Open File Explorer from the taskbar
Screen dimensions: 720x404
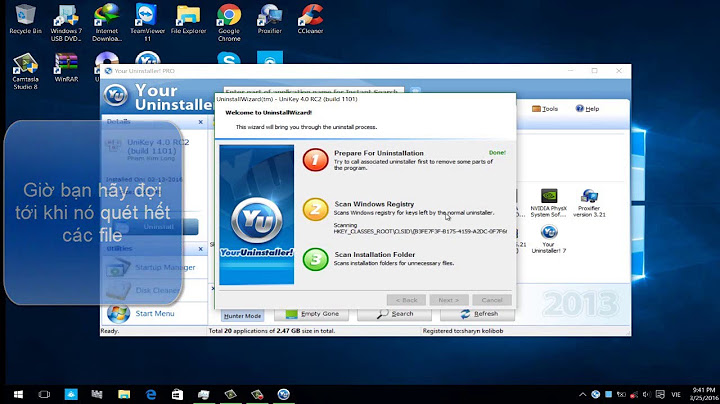pos(124,394)
